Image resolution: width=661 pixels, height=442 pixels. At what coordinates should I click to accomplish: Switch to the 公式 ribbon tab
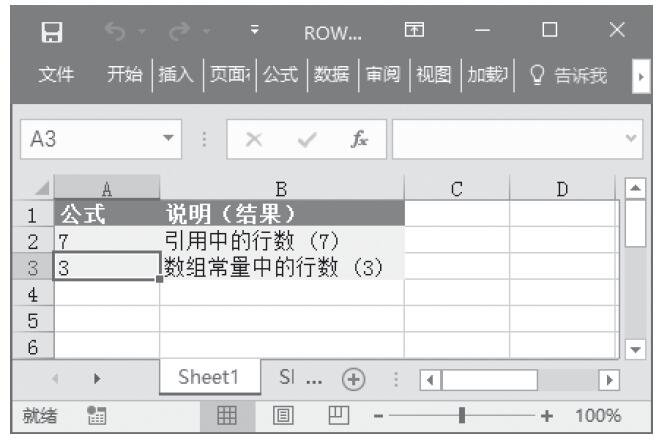[x=282, y=74]
